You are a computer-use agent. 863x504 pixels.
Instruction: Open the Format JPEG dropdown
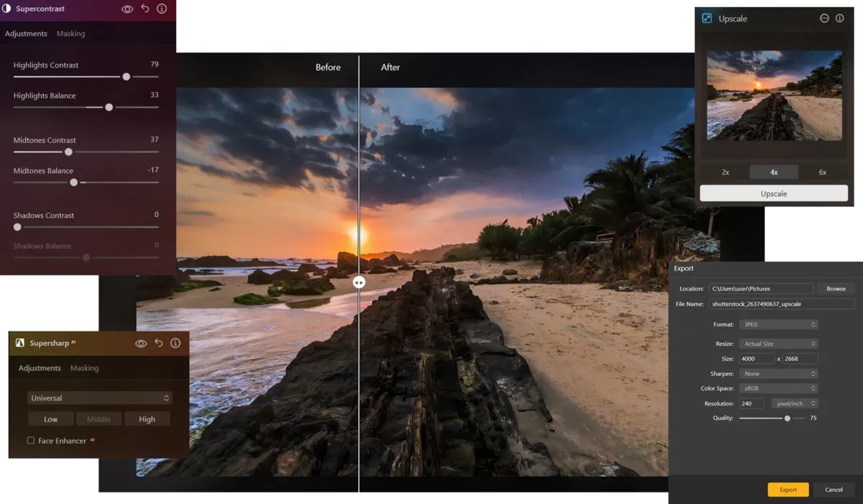pos(779,324)
